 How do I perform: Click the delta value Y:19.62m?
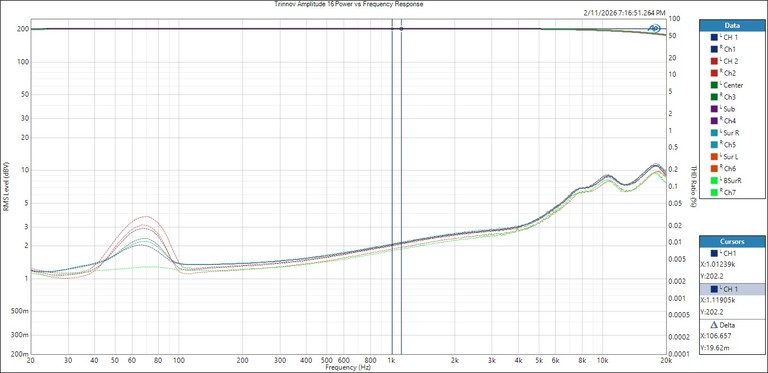tap(714, 348)
